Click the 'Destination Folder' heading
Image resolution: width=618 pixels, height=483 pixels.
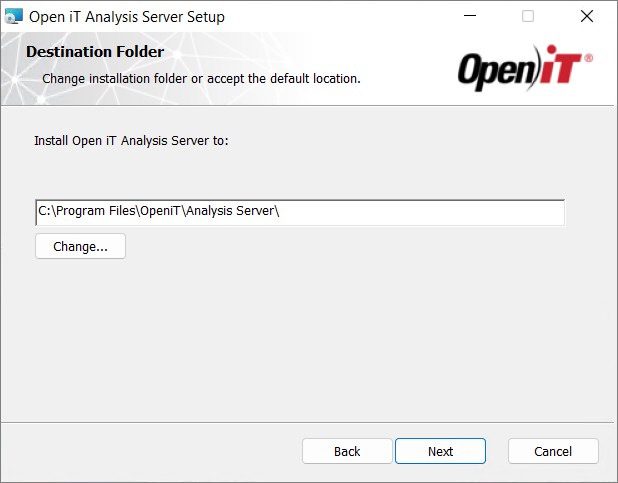pyautogui.click(x=95, y=52)
